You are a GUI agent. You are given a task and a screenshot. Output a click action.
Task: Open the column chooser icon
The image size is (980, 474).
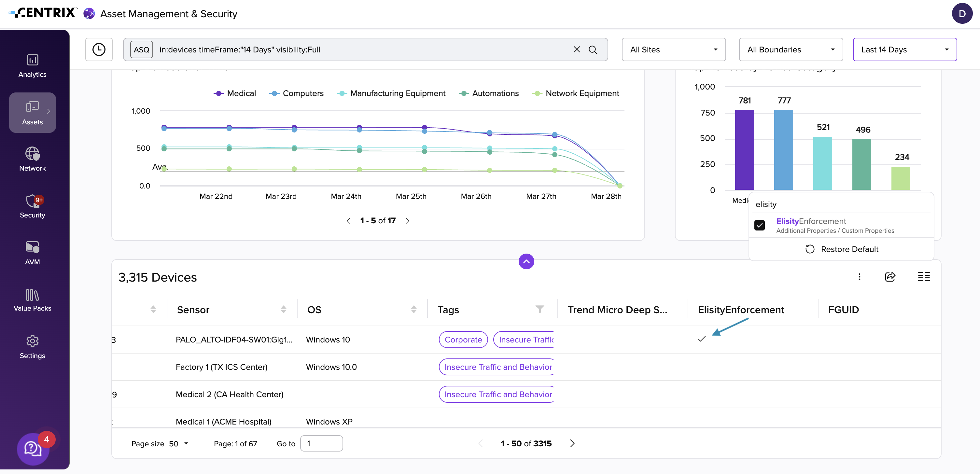(924, 277)
